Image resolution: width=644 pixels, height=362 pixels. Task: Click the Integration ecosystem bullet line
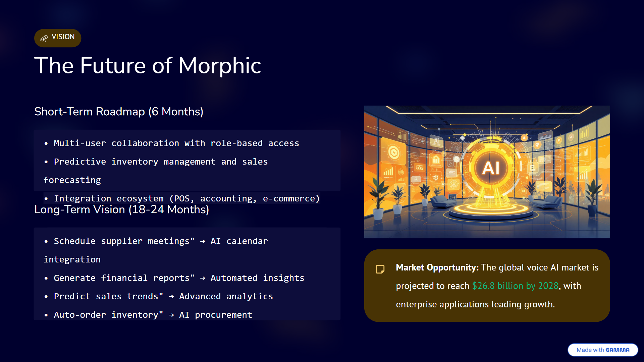coord(187,198)
